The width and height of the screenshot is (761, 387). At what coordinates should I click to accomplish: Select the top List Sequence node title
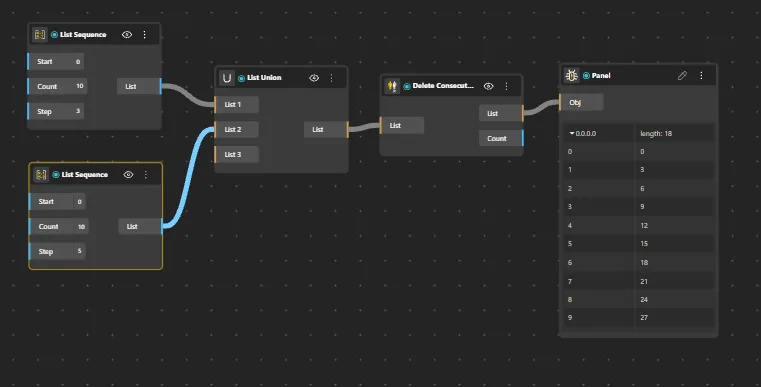tap(83, 34)
